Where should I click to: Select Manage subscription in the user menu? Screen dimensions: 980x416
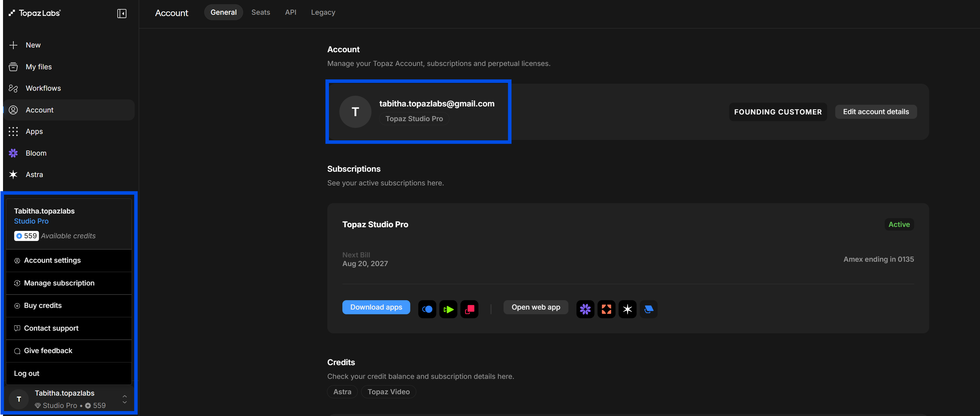pyautogui.click(x=69, y=283)
